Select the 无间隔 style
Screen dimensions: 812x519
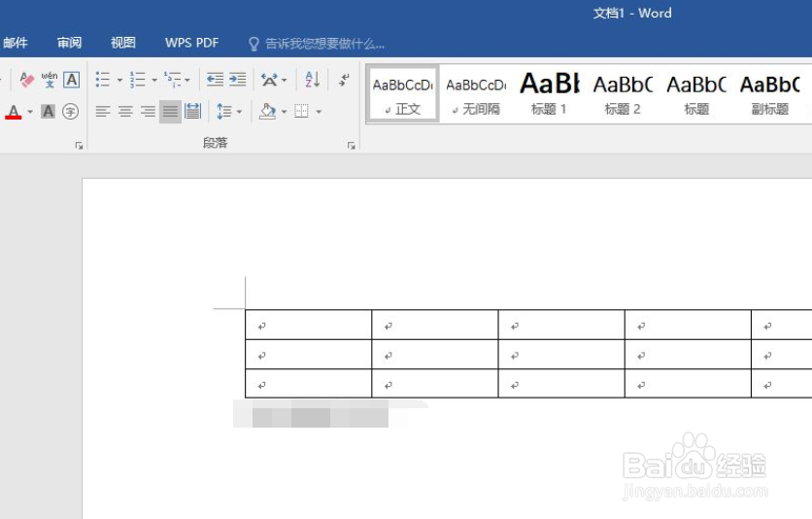(x=476, y=93)
